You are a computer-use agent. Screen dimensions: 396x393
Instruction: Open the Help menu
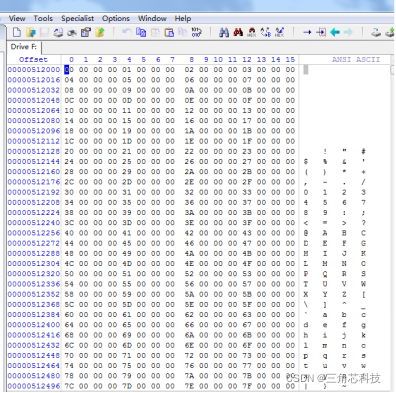(x=183, y=19)
